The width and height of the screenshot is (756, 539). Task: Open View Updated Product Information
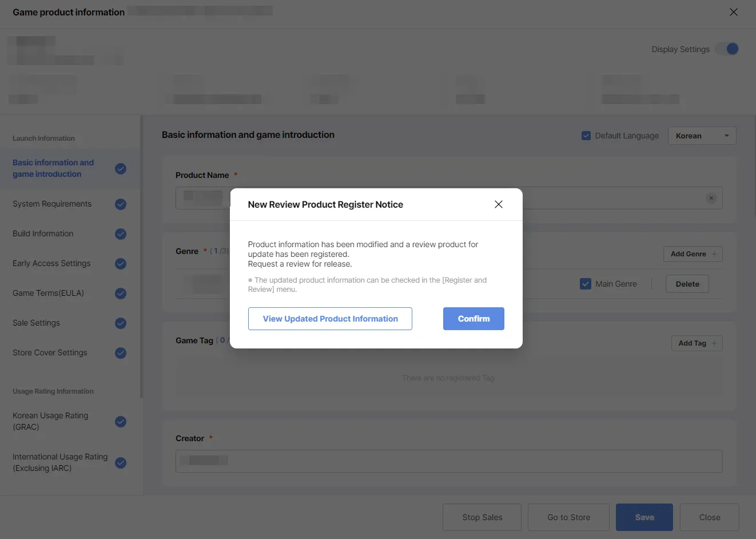coord(330,319)
